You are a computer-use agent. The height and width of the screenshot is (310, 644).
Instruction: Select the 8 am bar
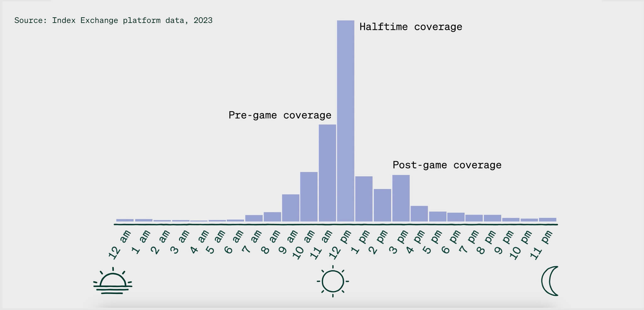tap(272, 217)
